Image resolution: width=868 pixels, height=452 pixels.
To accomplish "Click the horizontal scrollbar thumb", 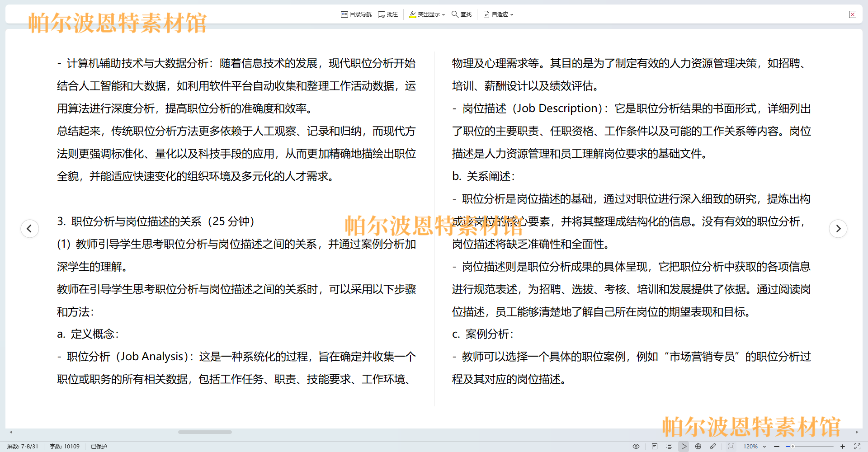I will [x=205, y=432].
